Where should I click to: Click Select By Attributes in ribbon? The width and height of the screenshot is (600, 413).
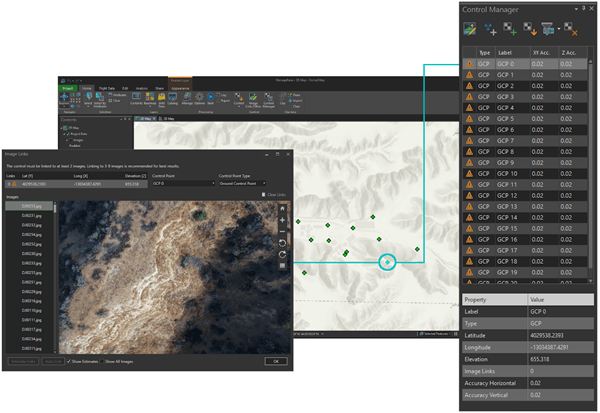pyautogui.click(x=100, y=99)
